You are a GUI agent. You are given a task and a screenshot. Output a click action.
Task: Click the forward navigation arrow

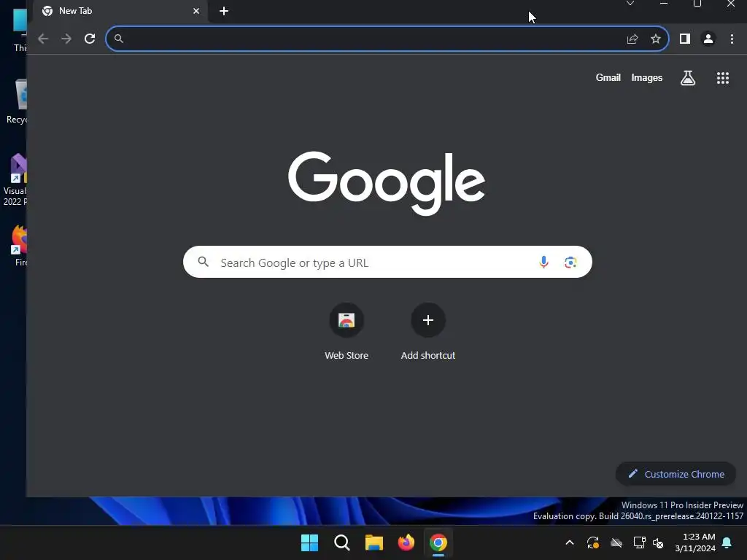(66, 39)
